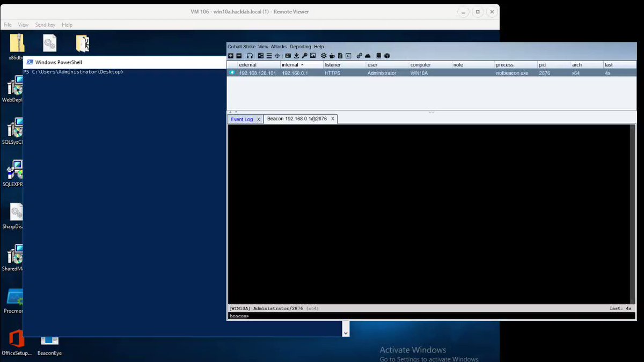The width and height of the screenshot is (644, 362).
Task: Open the File menu in Remote Viewer
Action: [8, 25]
